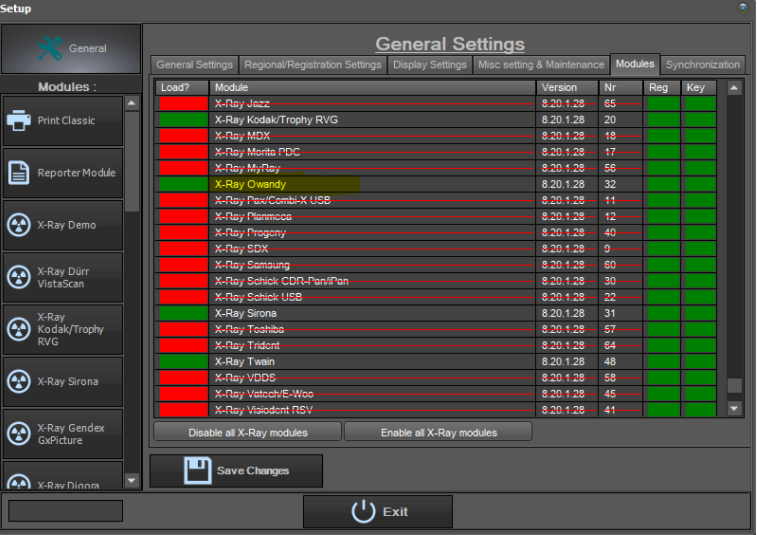The image size is (758, 535).
Task: Toggle Load cell for X-Ray Kodak/Trophy RVG row
Action: tap(184, 120)
